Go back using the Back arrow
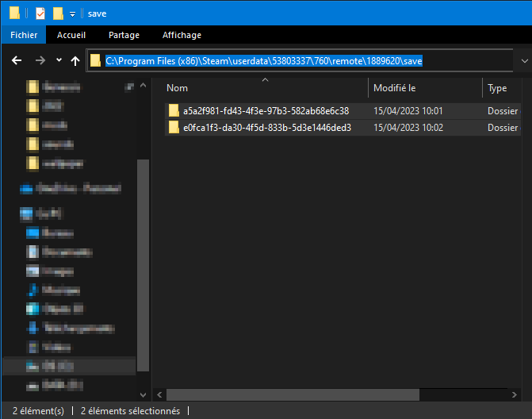532x419 pixels. [17, 60]
